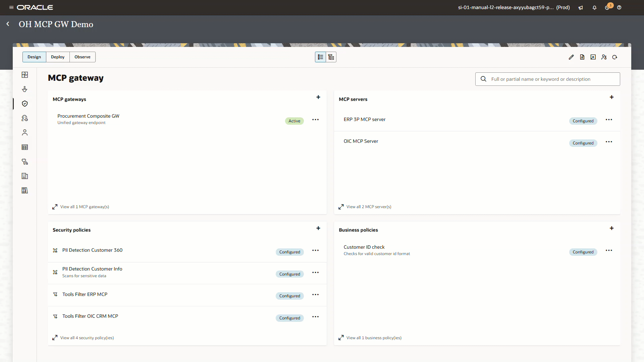The width and height of the screenshot is (644, 362).
Task: Open actions menu for PII Detection Customer Info
Action: click(x=316, y=273)
